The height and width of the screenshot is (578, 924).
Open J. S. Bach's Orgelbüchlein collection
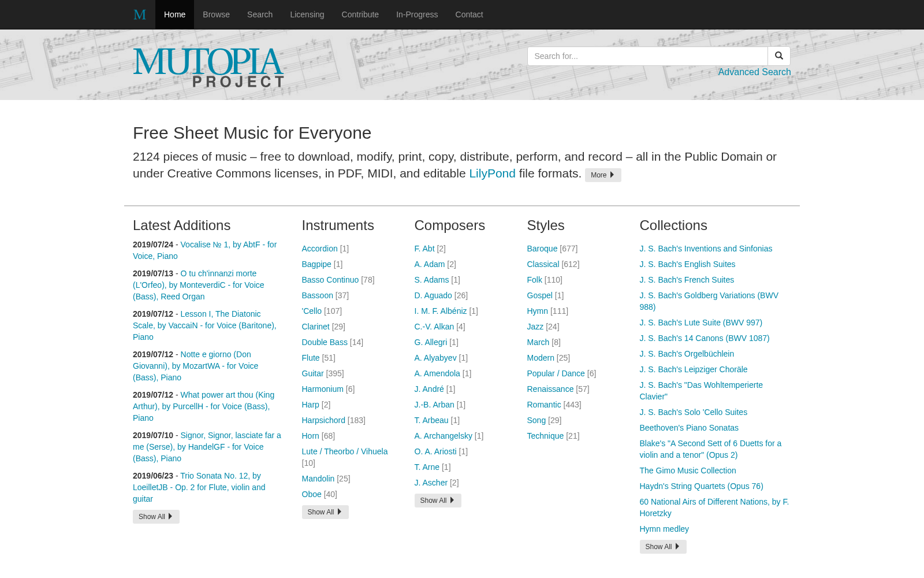(x=687, y=354)
